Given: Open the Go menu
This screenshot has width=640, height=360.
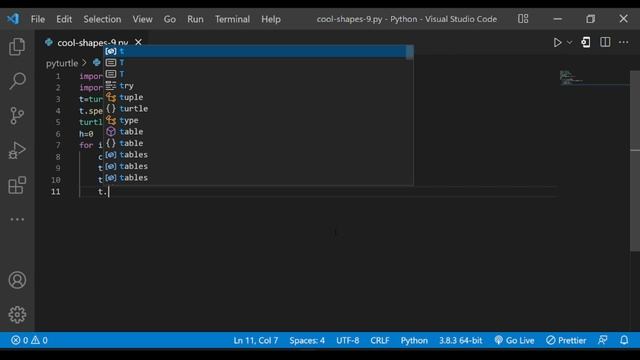Looking at the screenshot, I should pyautogui.click(x=170, y=19).
